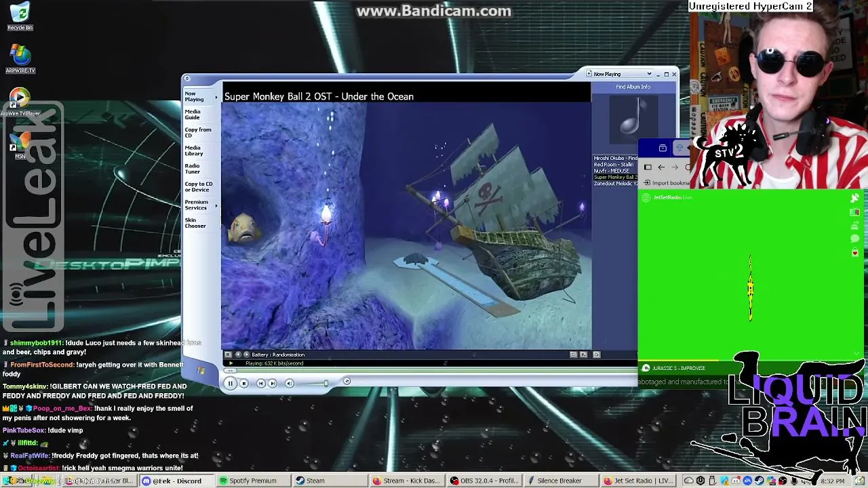The width and height of the screenshot is (868, 488).
Task: Toggle the browser sidebar icon
Action: (648, 167)
